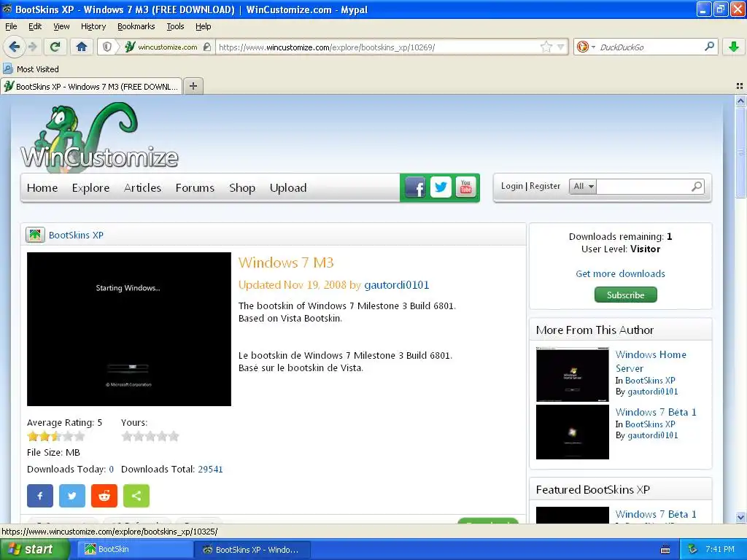Share on Twitter with light blue button
The width and height of the screenshot is (747, 560).
(x=72, y=496)
